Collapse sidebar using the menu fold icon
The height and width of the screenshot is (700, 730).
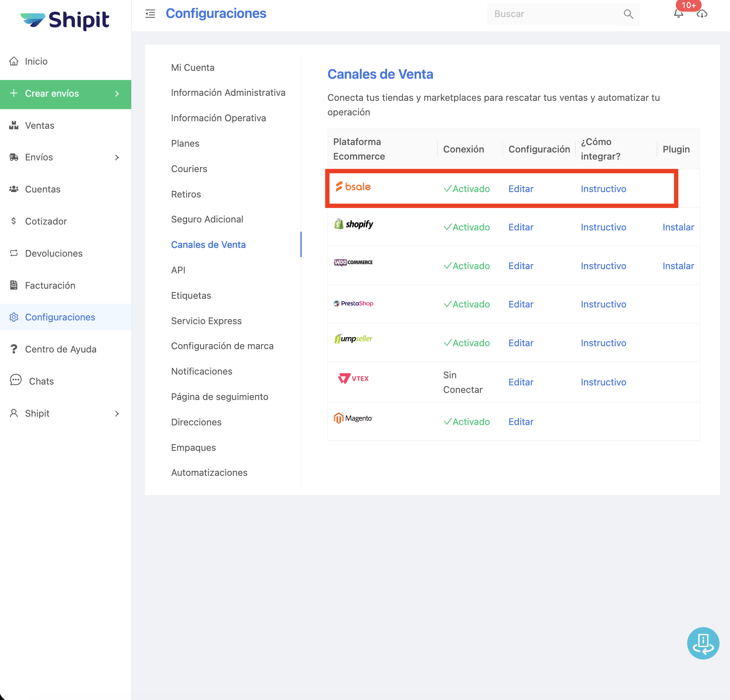pyautogui.click(x=150, y=14)
